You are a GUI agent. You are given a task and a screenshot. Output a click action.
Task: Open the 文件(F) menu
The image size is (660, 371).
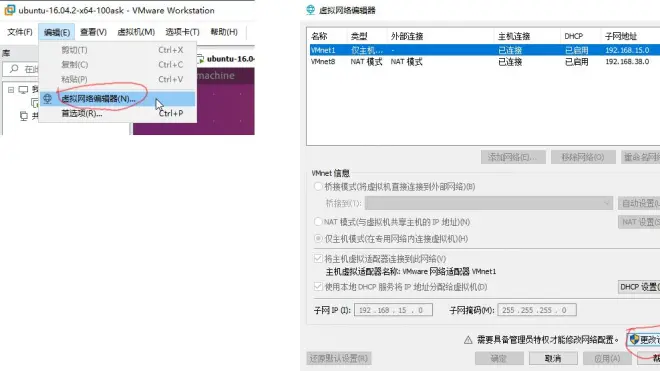[x=20, y=32]
